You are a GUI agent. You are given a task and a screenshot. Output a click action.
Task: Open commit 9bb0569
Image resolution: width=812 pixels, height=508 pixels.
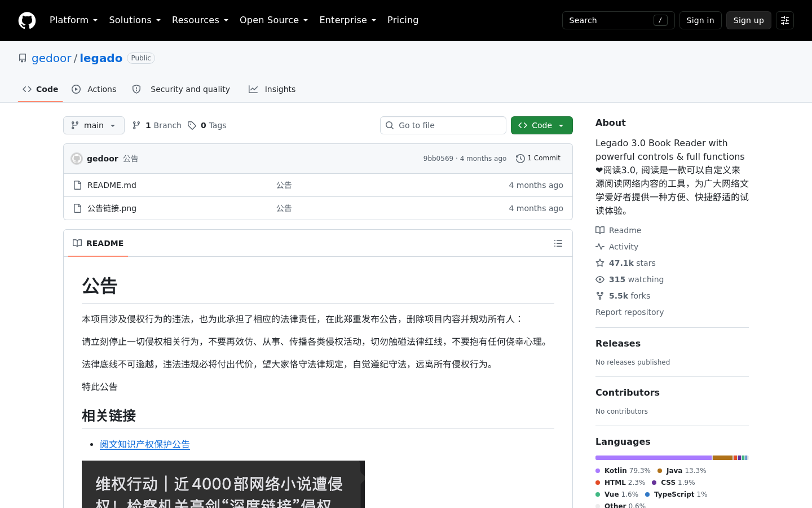[x=438, y=159]
